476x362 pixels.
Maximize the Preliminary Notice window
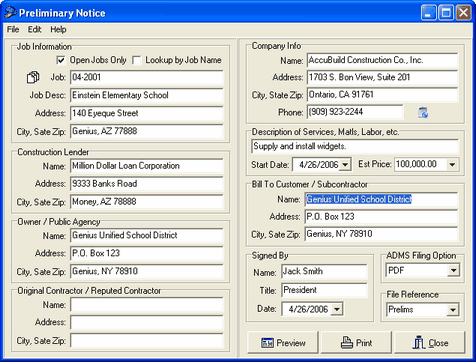pyautogui.click(x=446, y=13)
